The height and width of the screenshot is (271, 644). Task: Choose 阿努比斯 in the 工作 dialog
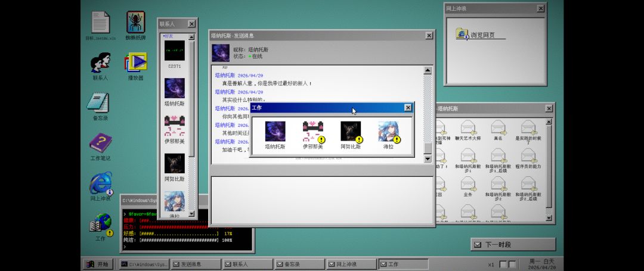tap(351, 135)
